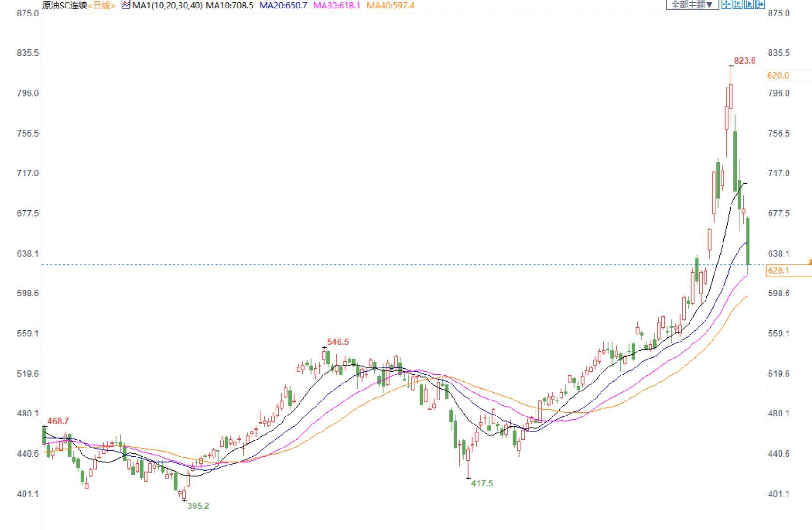812x530 pixels.
Task: Click the blue MA20:650.7 legend value
Action: pyautogui.click(x=283, y=6)
